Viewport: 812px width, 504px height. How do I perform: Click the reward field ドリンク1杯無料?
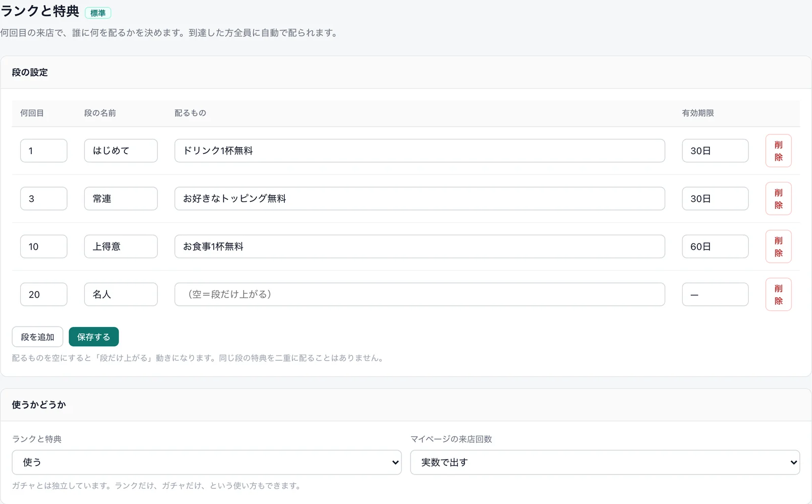click(x=420, y=151)
